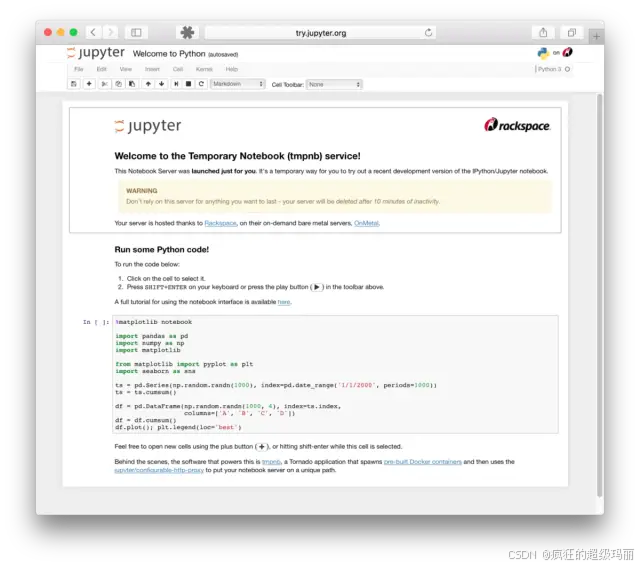Click the Jupyter logo in the header
640x566 pixels.
pyautogui.click(x=96, y=53)
